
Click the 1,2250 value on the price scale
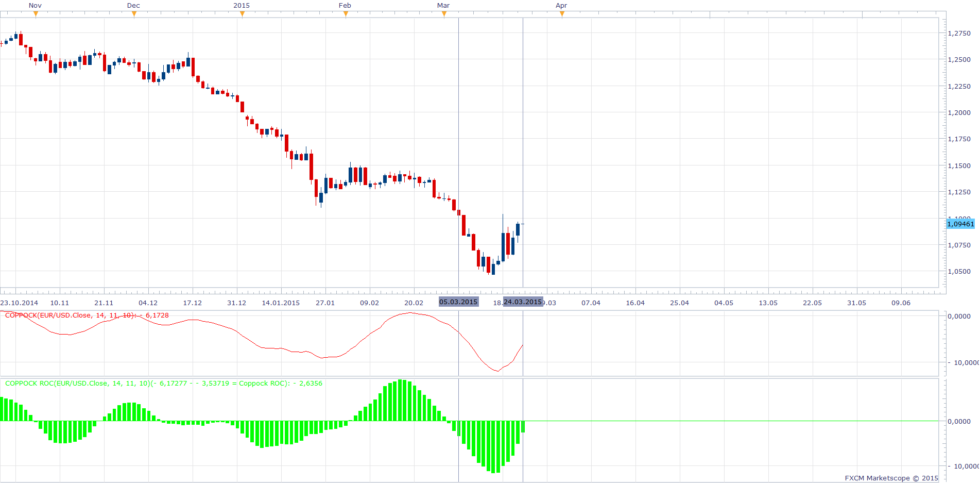pos(959,86)
